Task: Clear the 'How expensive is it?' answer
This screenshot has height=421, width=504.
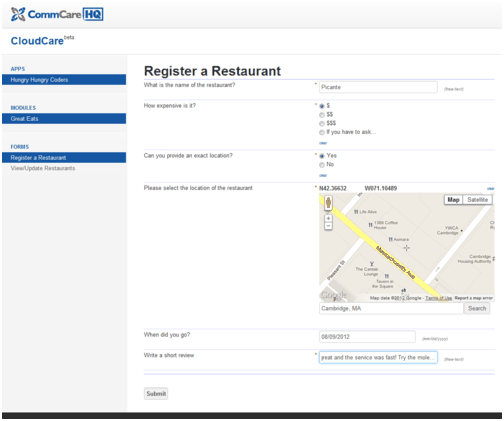Action: (323, 143)
